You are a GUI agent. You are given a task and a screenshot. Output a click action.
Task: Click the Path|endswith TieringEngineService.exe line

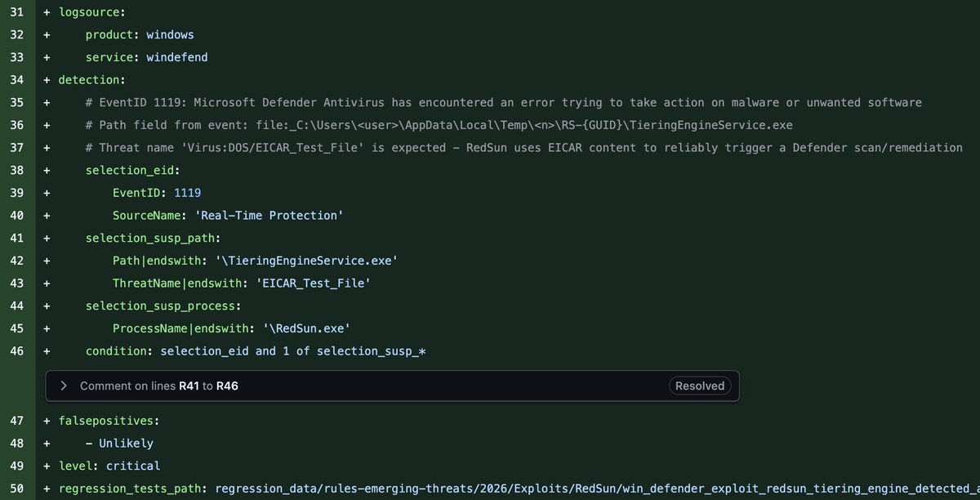(x=255, y=261)
